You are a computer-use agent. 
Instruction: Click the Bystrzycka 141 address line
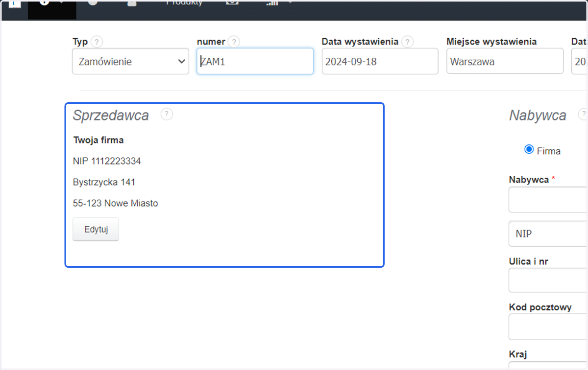tap(104, 182)
